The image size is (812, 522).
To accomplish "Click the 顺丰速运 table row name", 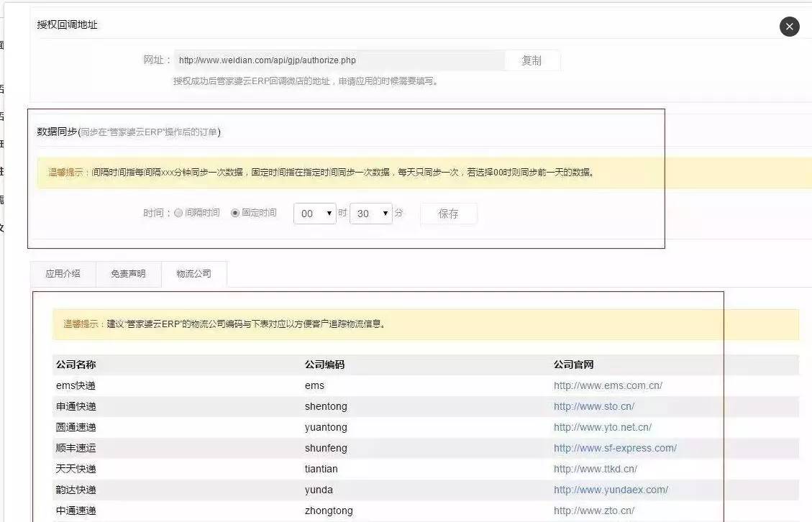I will (76, 448).
